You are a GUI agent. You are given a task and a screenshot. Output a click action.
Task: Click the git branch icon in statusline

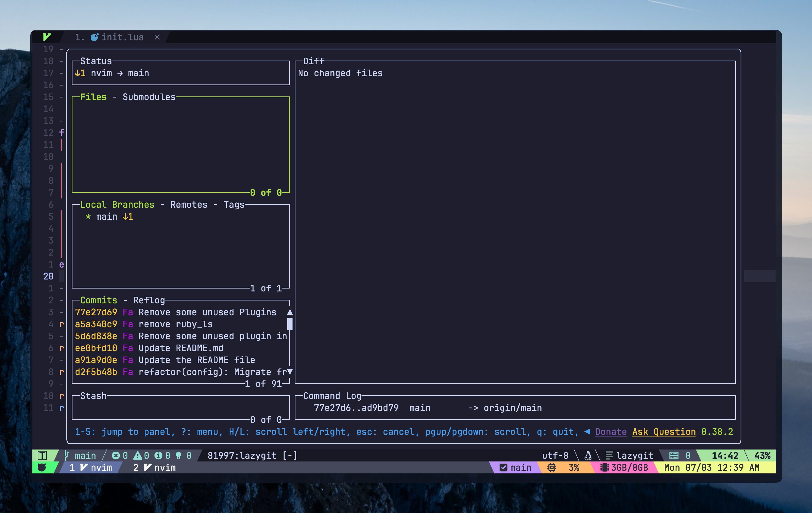[66, 456]
